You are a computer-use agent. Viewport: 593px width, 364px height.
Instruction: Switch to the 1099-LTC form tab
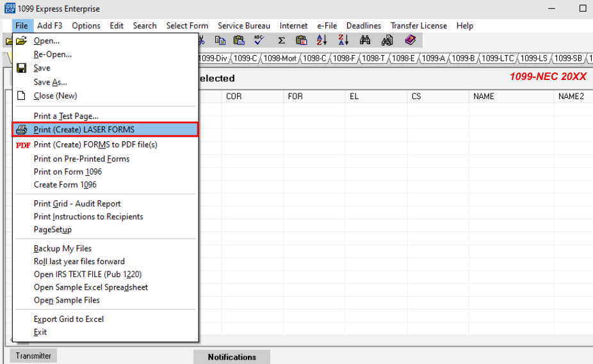[x=498, y=58]
